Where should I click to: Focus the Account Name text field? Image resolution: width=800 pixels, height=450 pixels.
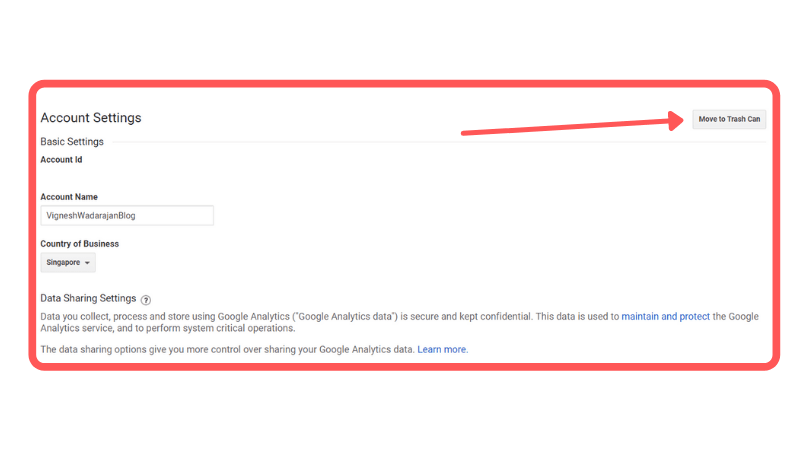point(127,215)
